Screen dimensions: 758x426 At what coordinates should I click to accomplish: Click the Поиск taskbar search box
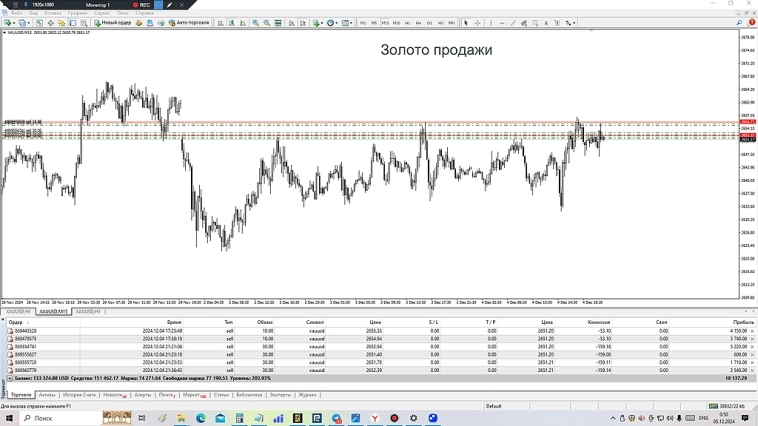(60, 418)
